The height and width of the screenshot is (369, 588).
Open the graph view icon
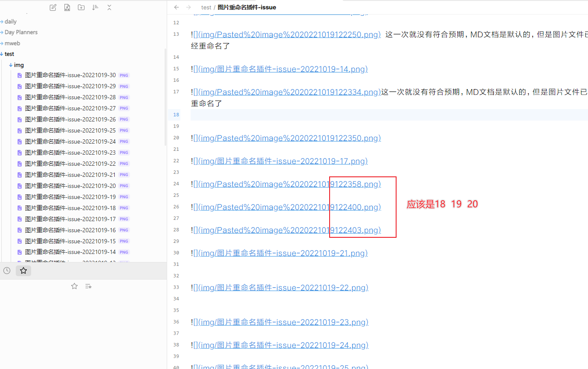(x=67, y=7)
